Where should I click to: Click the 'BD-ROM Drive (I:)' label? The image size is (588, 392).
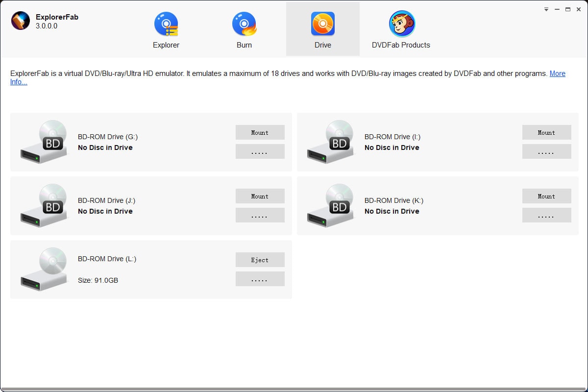[x=392, y=137]
